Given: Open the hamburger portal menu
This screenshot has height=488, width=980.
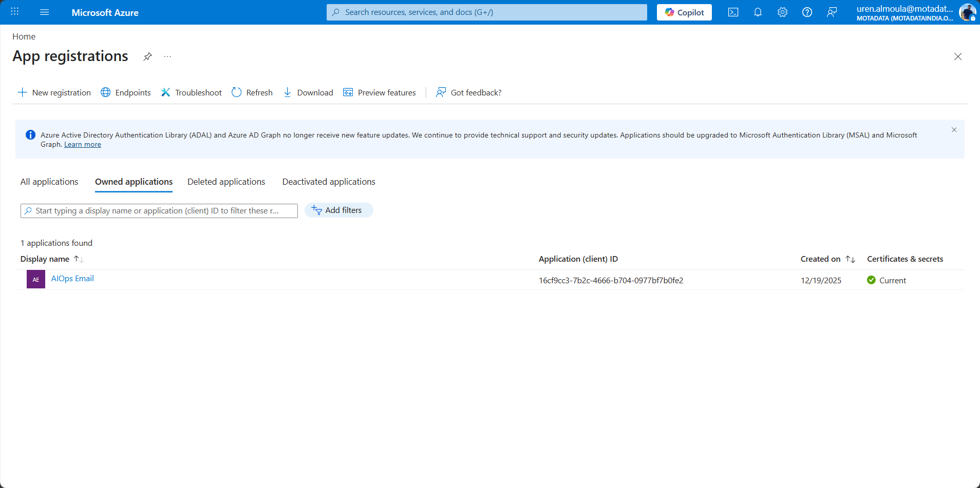Looking at the screenshot, I should pyautogui.click(x=45, y=12).
